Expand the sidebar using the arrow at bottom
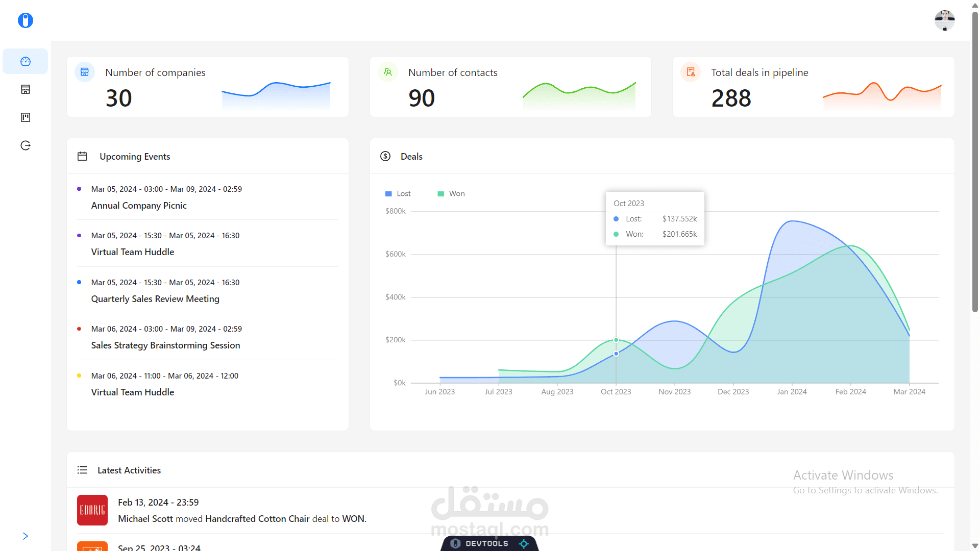Viewport: 980px width, 551px height. pyautogui.click(x=25, y=536)
